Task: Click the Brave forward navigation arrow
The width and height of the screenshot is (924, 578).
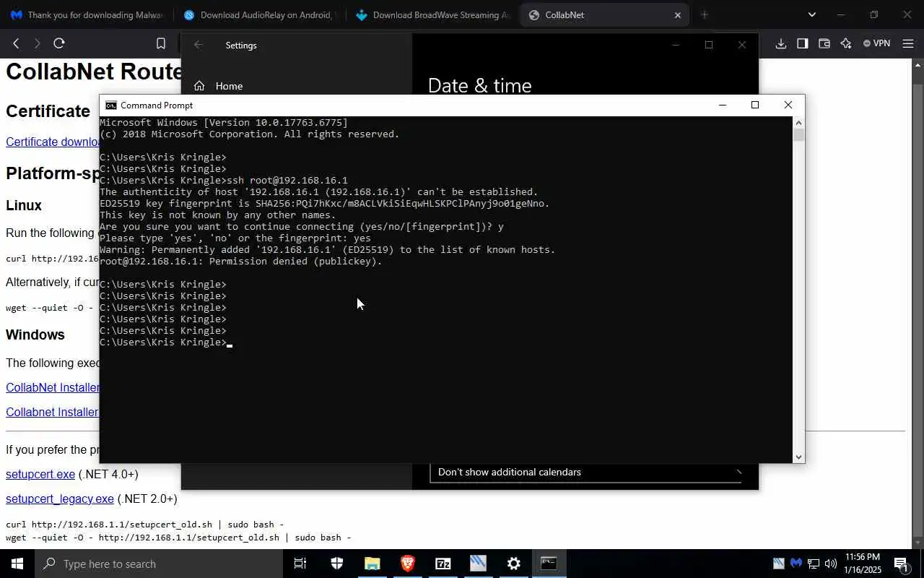Action: click(38, 43)
